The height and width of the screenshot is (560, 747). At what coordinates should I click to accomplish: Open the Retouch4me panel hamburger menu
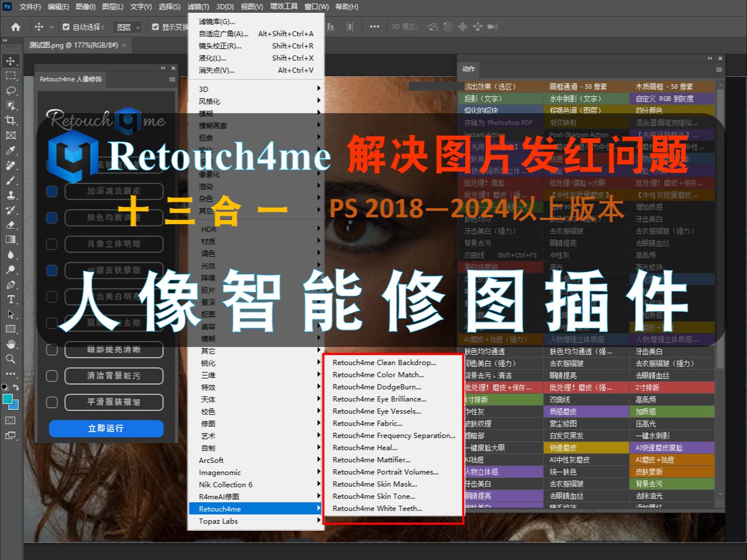tap(172, 79)
